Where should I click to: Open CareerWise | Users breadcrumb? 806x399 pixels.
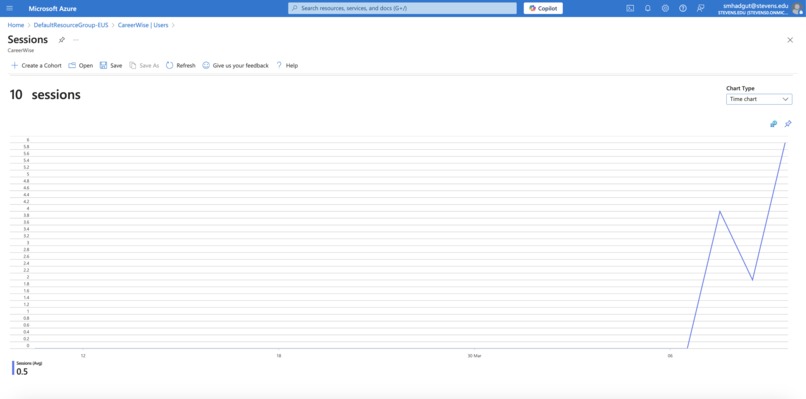click(143, 25)
